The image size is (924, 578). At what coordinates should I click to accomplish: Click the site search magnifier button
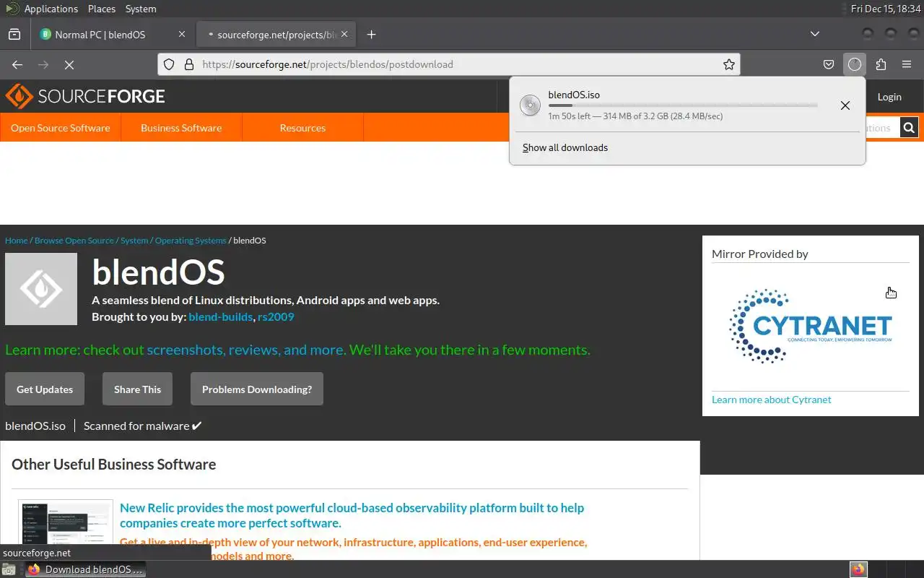point(910,128)
